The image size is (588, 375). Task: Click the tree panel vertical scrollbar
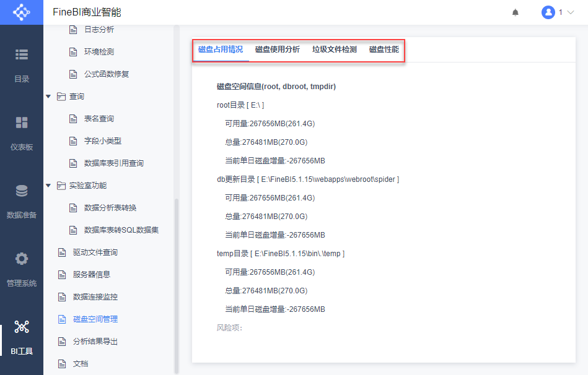(x=176, y=286)
